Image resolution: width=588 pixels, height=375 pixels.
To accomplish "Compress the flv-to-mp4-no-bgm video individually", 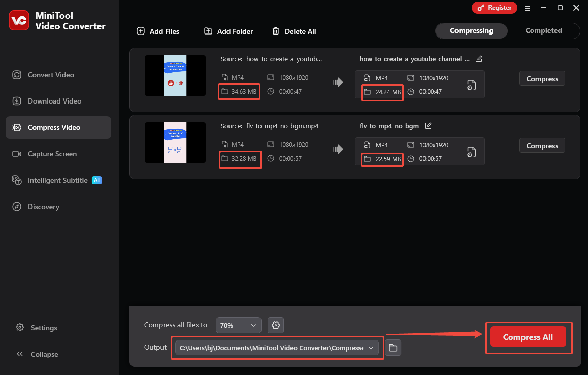I will click(x=542, y=145).
